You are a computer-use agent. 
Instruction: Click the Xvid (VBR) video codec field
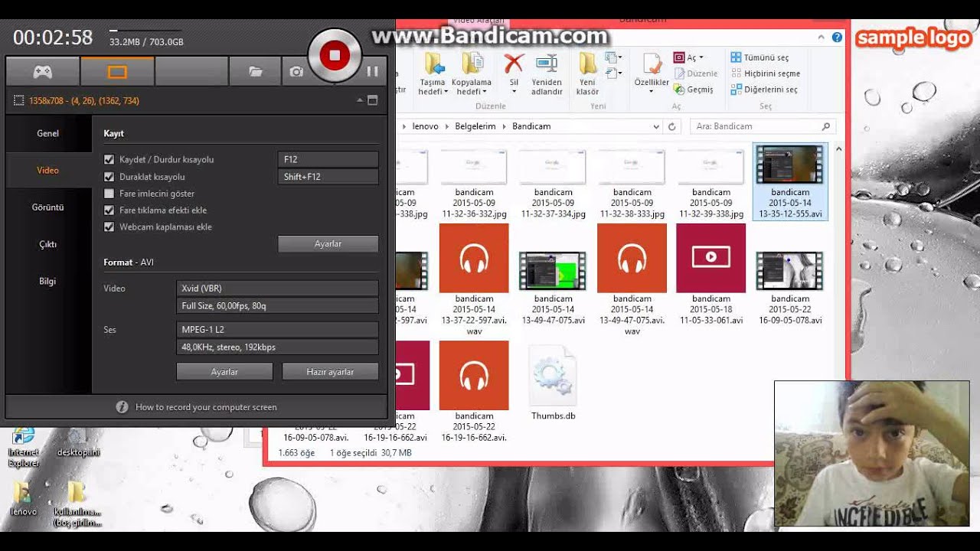click(x=277, y=289)
